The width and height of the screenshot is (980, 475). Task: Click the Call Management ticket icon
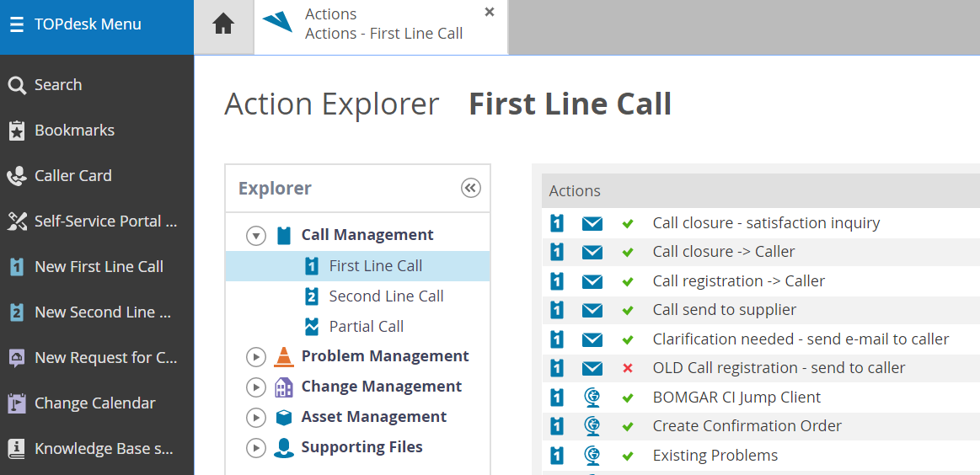coord(284,236)
